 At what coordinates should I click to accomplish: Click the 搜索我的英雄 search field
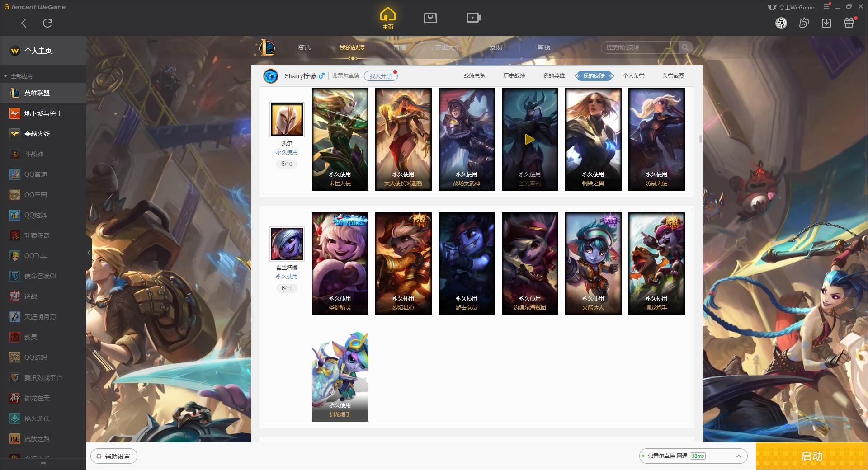(639, 47)
